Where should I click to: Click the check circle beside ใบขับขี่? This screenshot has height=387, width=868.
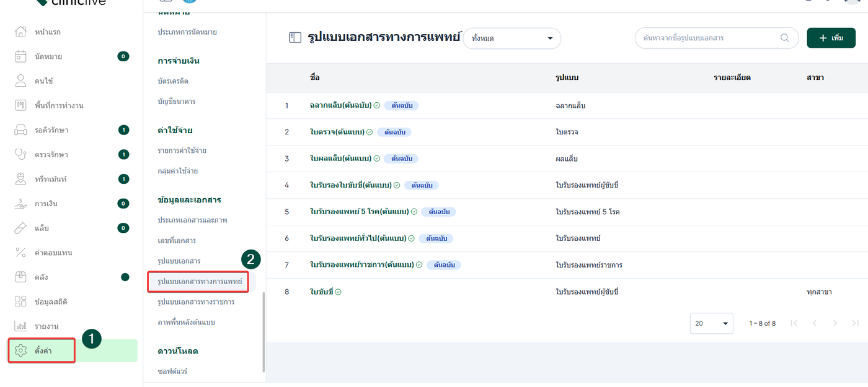(x=339, y=292)
